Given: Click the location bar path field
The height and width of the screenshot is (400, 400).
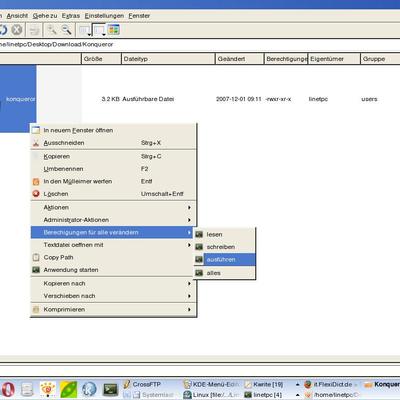Looking at the screenshot, I should click(200, 44).
